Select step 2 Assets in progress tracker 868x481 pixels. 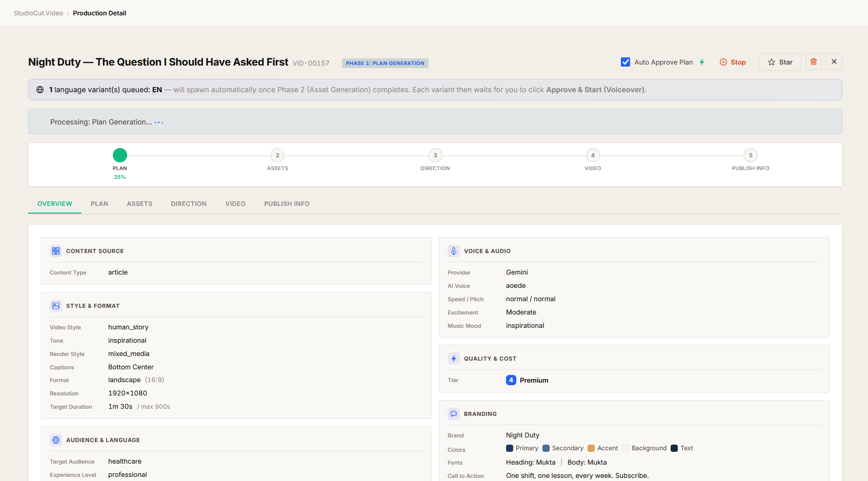pyautogui.click(x=277, y=155)
